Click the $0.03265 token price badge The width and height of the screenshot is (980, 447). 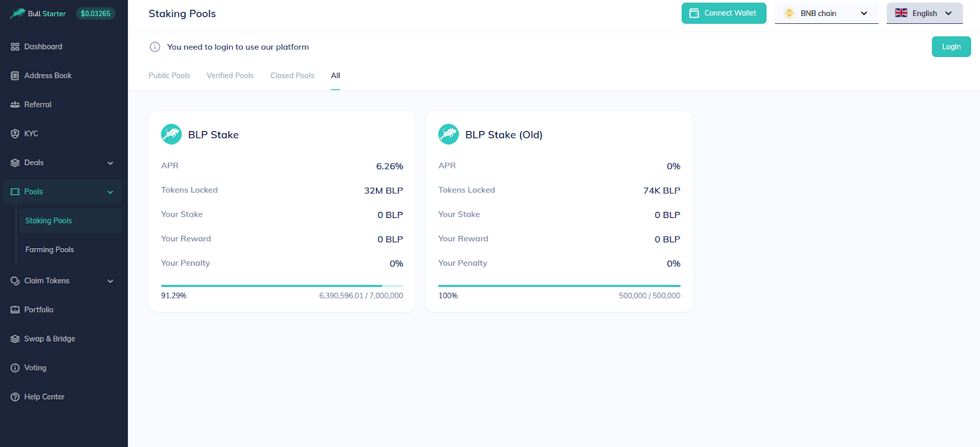[96, 13]
